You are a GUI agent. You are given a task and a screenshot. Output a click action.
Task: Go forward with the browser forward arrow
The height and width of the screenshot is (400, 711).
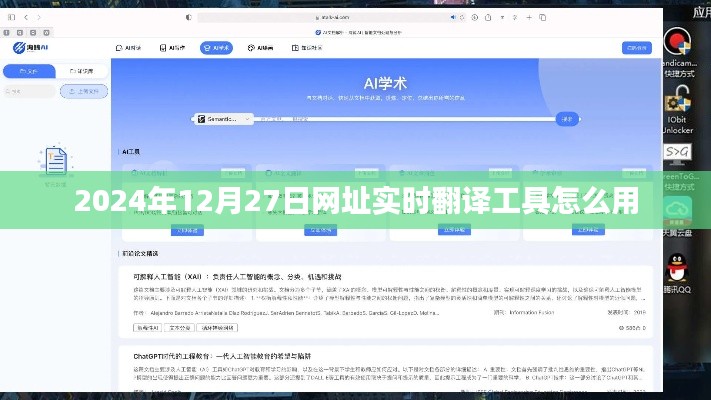coord(39,17)
